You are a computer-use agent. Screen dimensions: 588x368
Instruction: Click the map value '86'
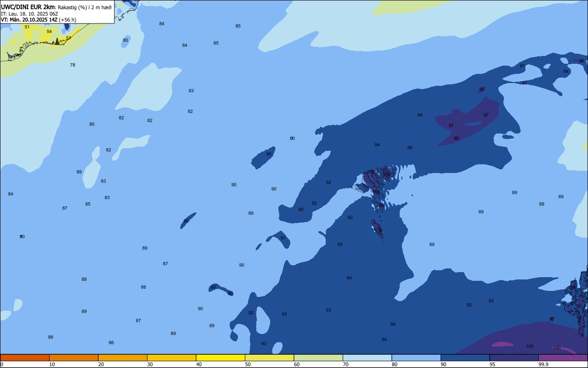pyautogui.click(x=111, y=343)
